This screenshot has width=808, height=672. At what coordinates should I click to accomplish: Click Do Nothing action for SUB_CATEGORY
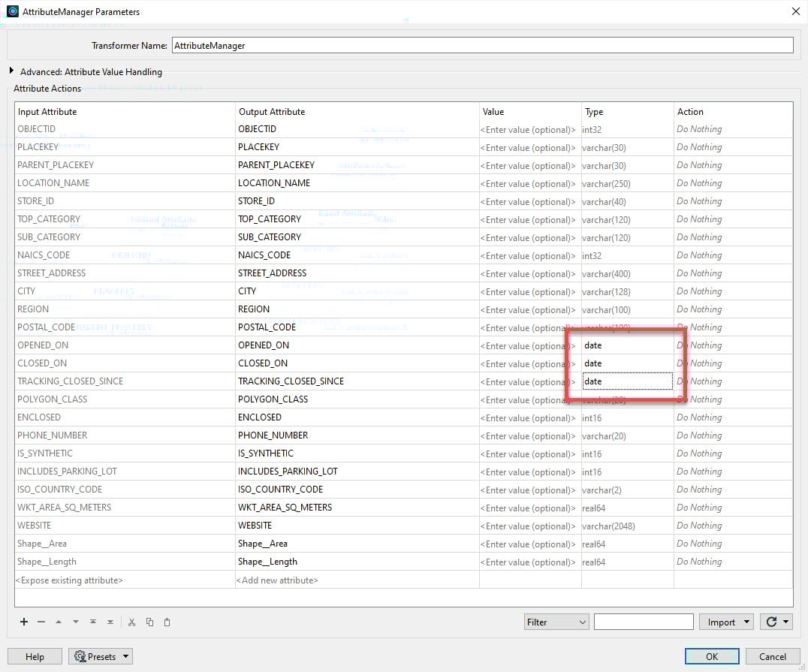point(733,237)
